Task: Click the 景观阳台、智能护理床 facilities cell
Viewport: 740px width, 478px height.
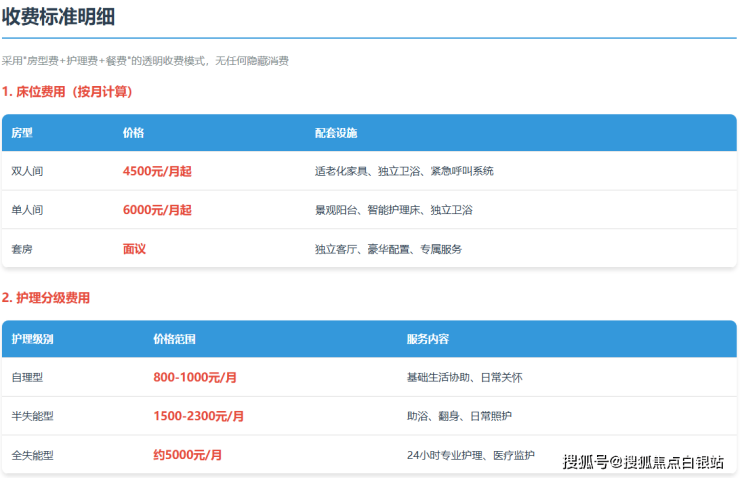Action: tap(393, 210)
